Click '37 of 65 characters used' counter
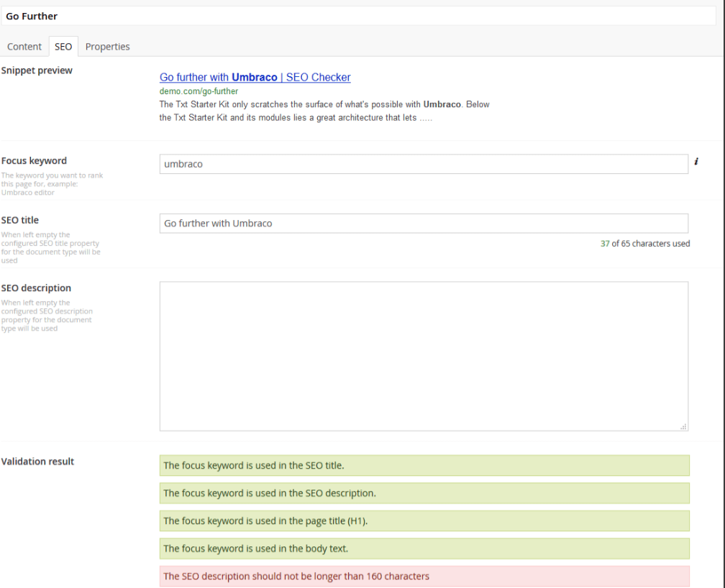This screenshot has height=588, width=725. pos(645,244)
